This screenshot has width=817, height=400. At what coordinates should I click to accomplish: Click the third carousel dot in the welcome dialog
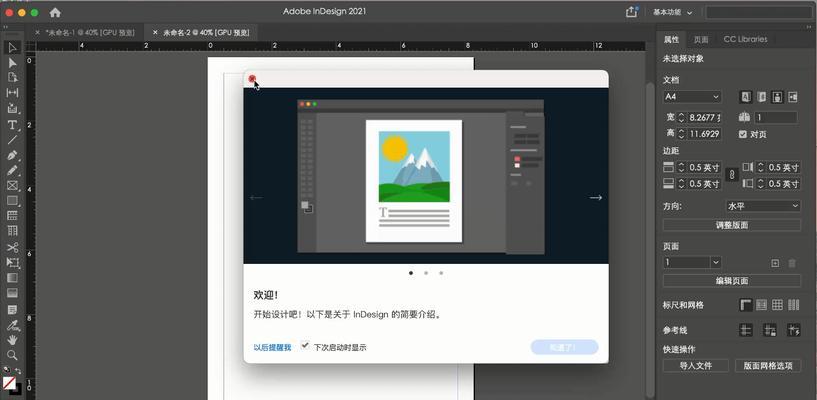441,272
